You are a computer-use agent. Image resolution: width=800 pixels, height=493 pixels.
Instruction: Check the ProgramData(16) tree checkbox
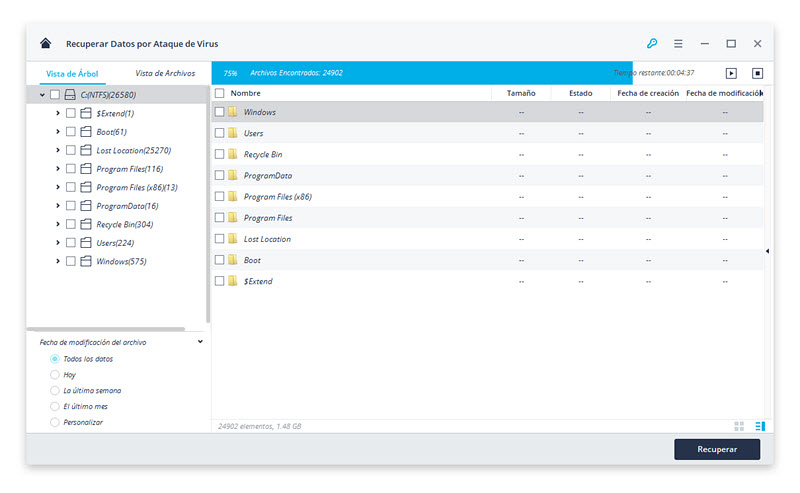(71, 206)
